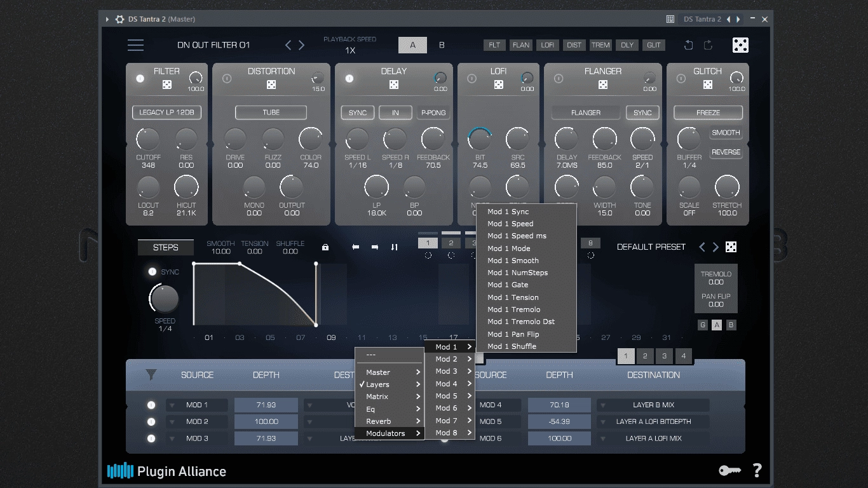Randomize all with the top-right dice icon
This screenshot has width=868, height=488.
[740, 45]
